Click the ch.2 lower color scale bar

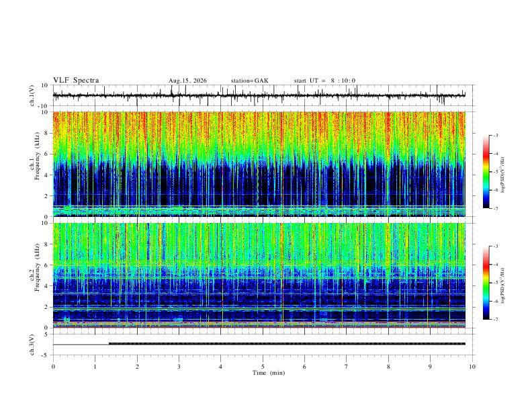pyautogui.click(x=486, y=283)
